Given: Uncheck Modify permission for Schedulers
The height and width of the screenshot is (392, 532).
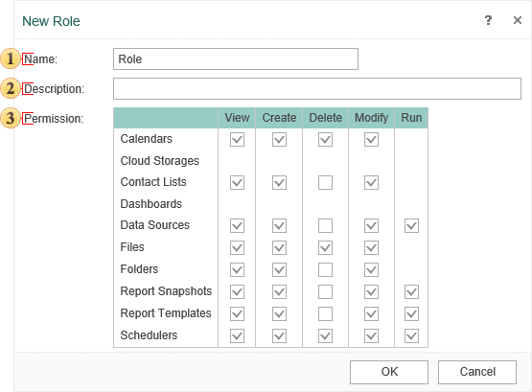Looking at the screenshot, I should coord(371,336).
